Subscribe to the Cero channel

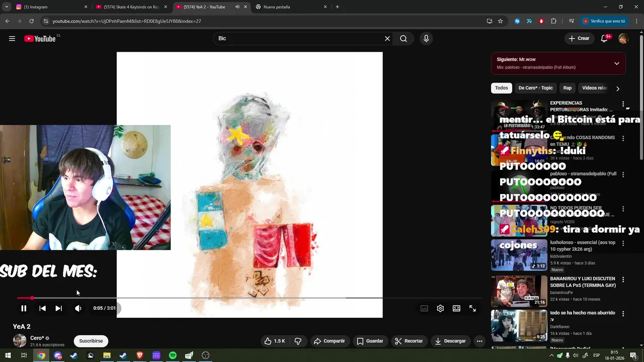(x=91, y=341)
